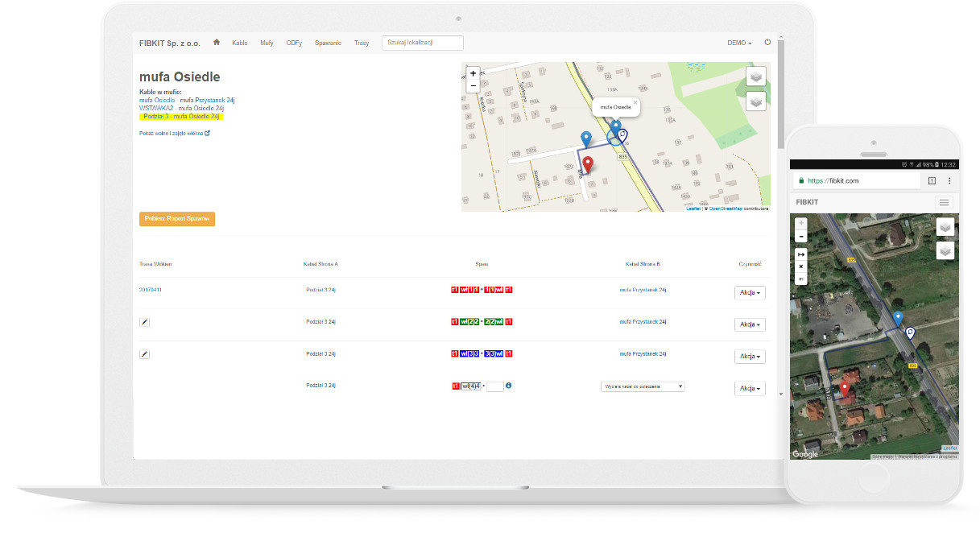Viewport: 980px width, 537px height.
Task: Click the blue info icon beside splice input
Action: [509, 386]
